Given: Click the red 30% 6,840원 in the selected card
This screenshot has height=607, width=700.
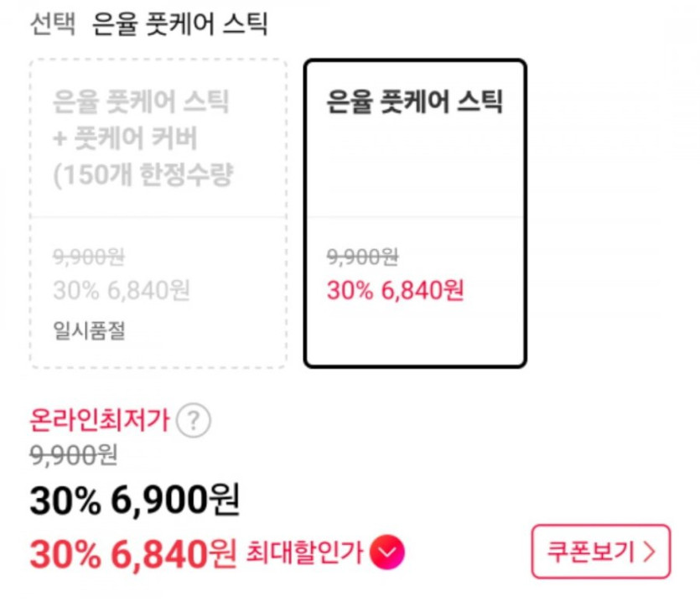Looking at the screenshot, I should [395, 290].
